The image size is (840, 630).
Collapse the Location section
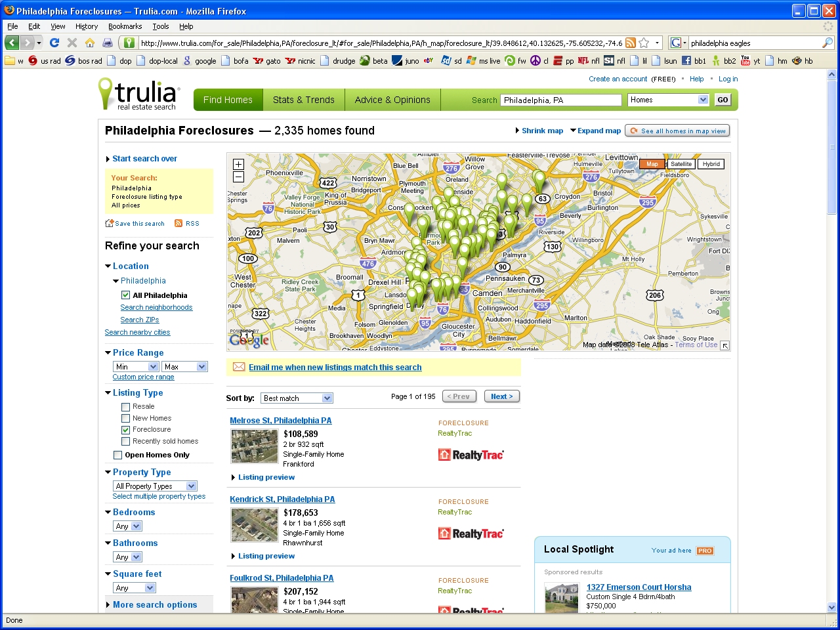127,266
